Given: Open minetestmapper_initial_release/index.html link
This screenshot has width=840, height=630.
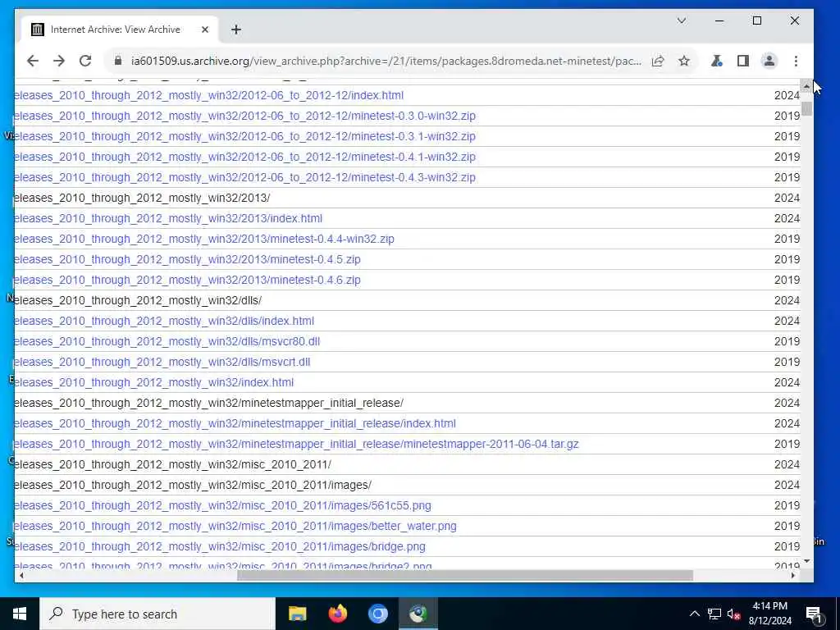Looking at the screenshot, I should click(235, 424).
